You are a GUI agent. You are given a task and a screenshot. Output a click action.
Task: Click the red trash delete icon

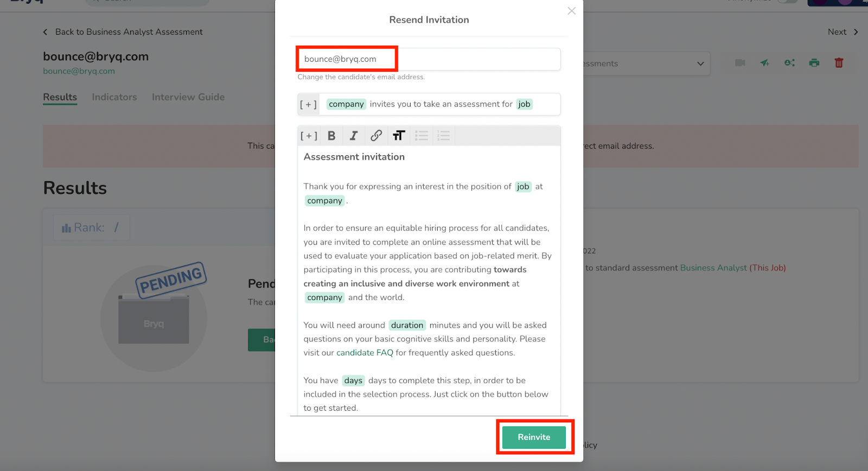point(839,63)
